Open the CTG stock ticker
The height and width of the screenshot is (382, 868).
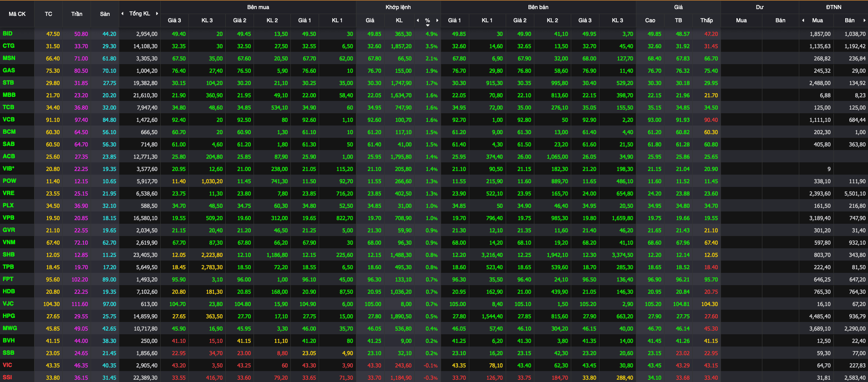tap(9, 46)
